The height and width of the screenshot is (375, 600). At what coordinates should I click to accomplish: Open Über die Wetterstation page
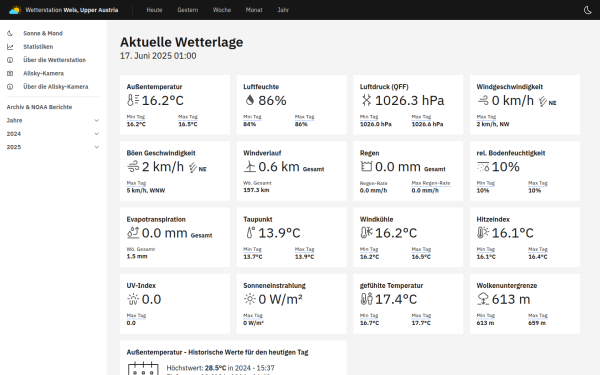(54, 60)
